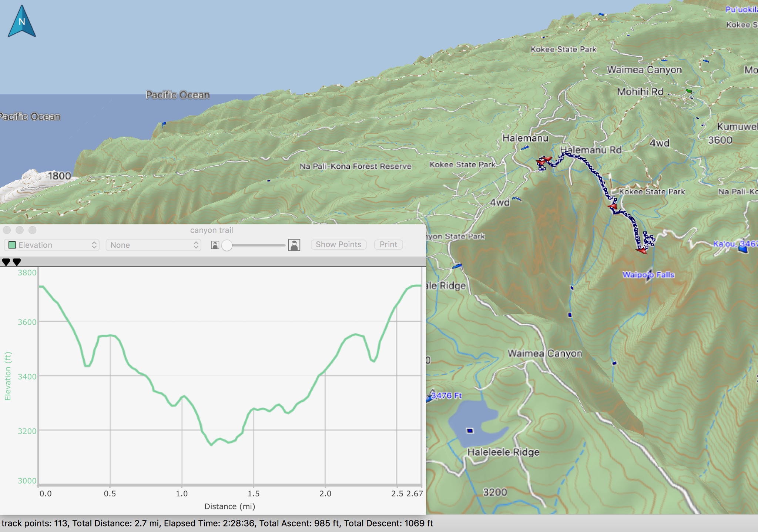
Task: Click the blue lake point marker
Action: tap(470, 431)
